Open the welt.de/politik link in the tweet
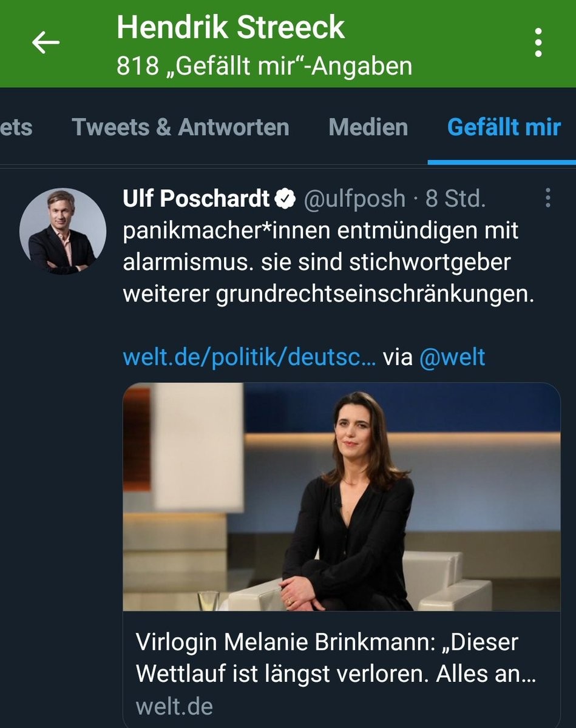The width and height of the screenshot is (576, 728). click(249, 357)
